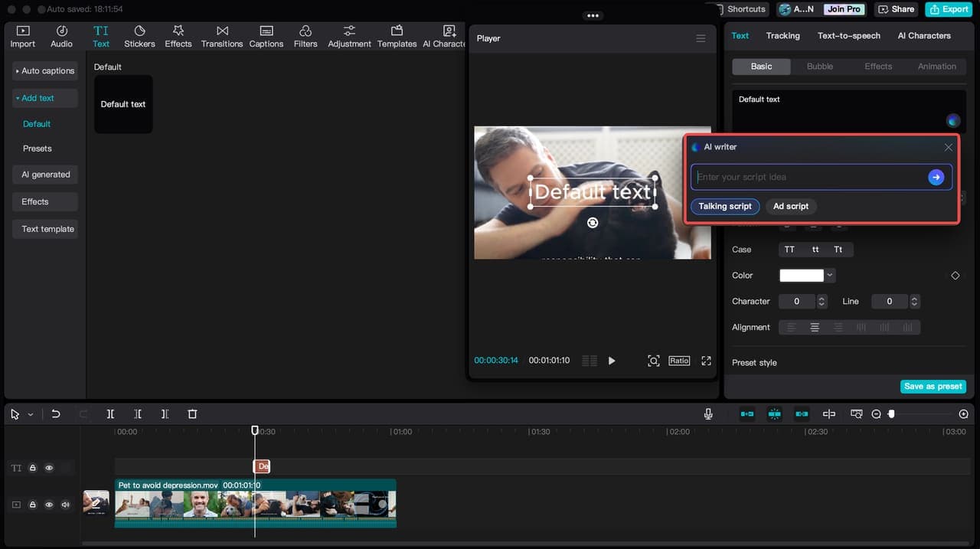This screenshot has width=980, height=549.
Task: Click the microphone record voiceover icon
Action: (x=708, y=413)
